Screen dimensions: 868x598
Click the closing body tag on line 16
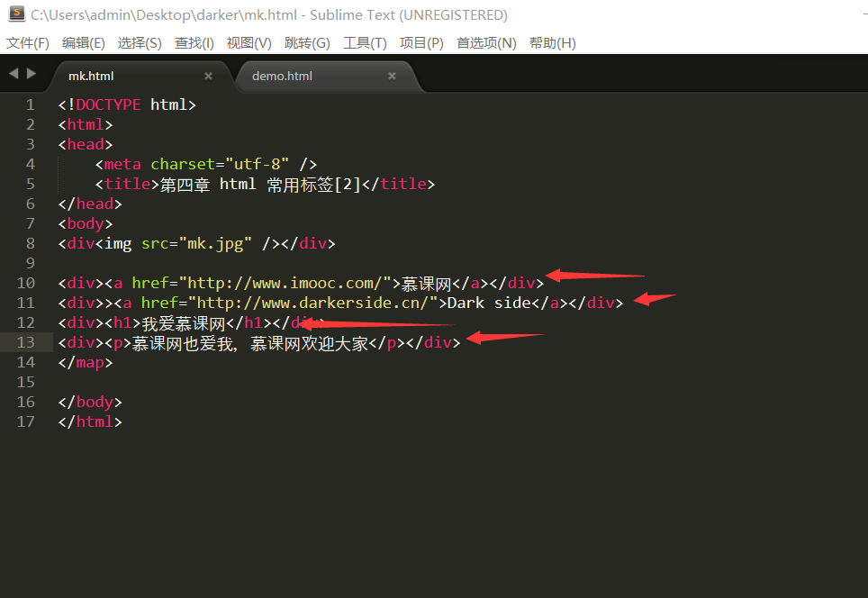pyautogui.click(x=90, y=402)
